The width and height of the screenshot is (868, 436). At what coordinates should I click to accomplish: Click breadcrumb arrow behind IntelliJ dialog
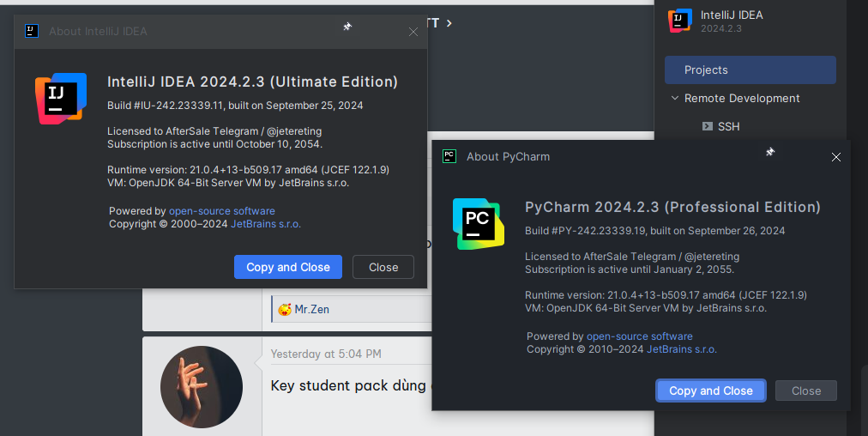coord(449,22)
